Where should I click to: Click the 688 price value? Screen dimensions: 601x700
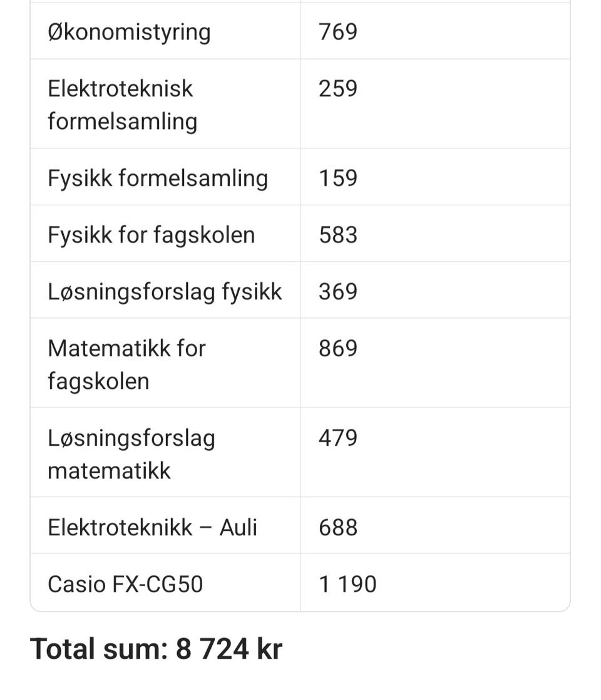click(x=338, y=527)
